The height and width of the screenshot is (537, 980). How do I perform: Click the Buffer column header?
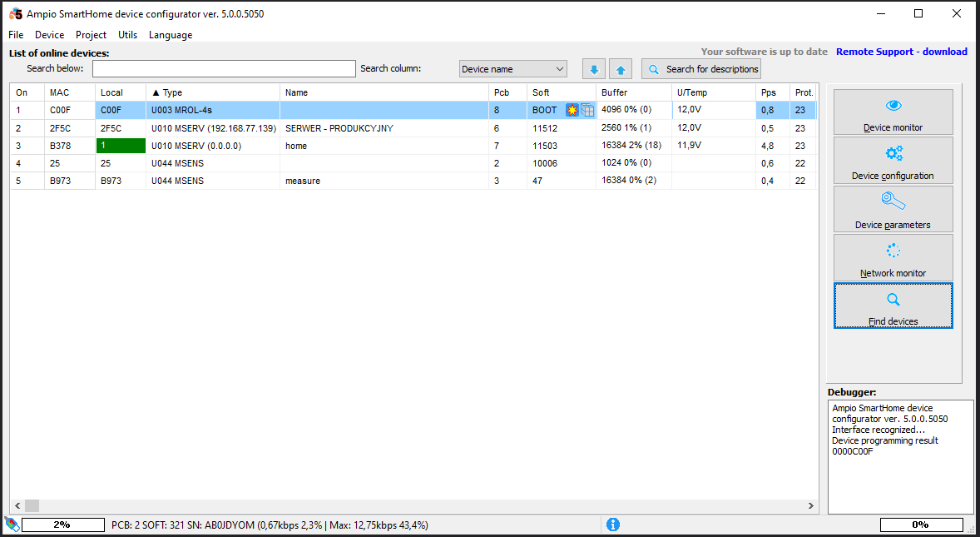(x=634, y=92)
